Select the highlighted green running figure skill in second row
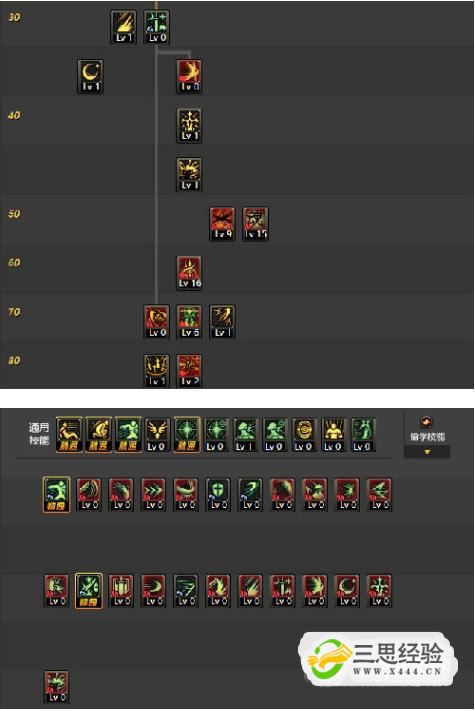 click(x=56, y=494)
